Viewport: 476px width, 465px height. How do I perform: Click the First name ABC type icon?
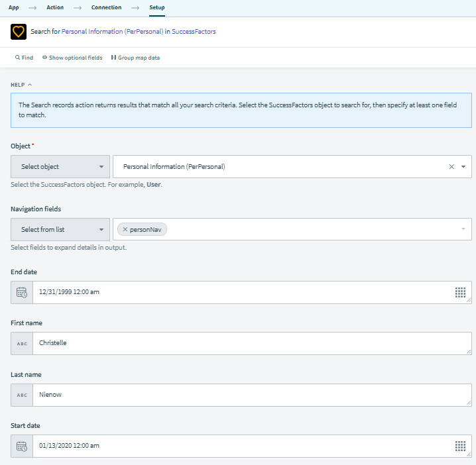coord(22,344)
